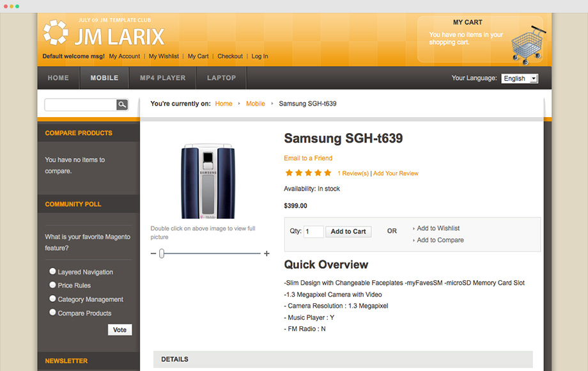588x371 pixels.
Task: Click Add to Compare link
Action: click(x=440, y=240)
